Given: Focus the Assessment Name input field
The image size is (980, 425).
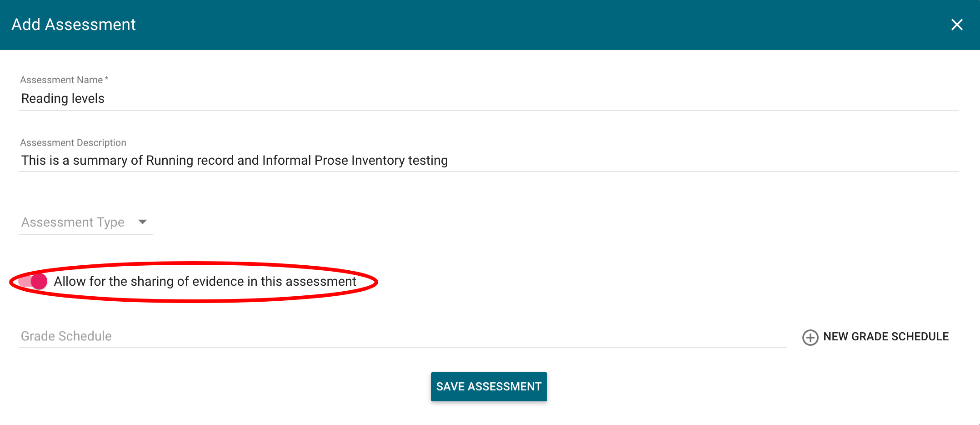Looking at the screenshot, I should tap(489, 98).
